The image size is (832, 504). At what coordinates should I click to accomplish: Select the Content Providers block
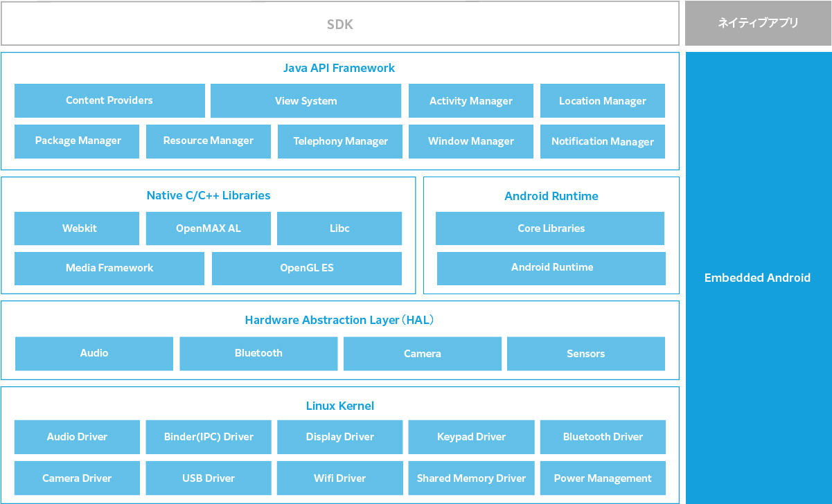tap(109, 101)
